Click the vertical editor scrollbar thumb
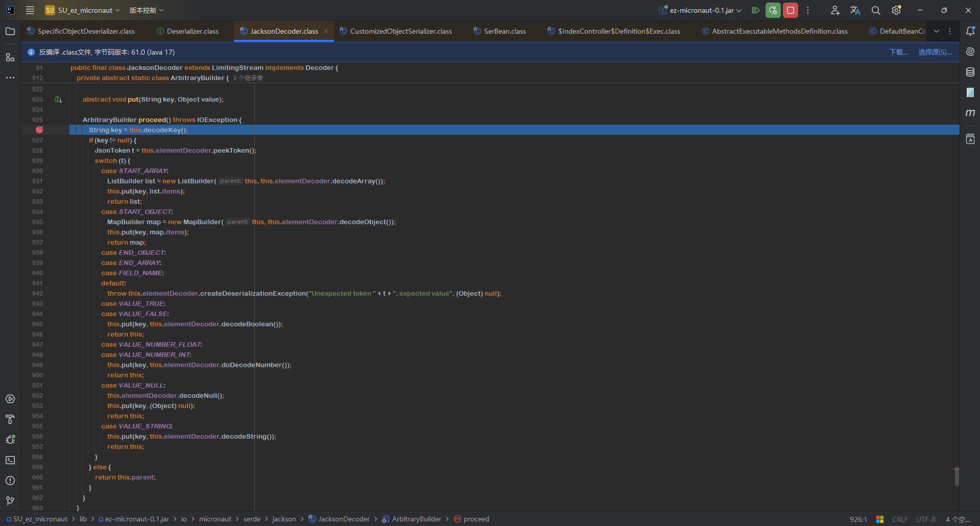This screenshot has width=980, height=526. click(957, 476)
